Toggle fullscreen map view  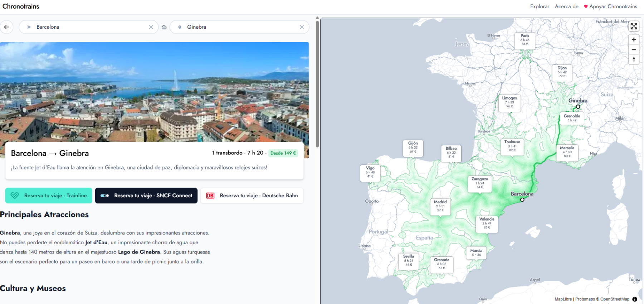coord(634,26)
